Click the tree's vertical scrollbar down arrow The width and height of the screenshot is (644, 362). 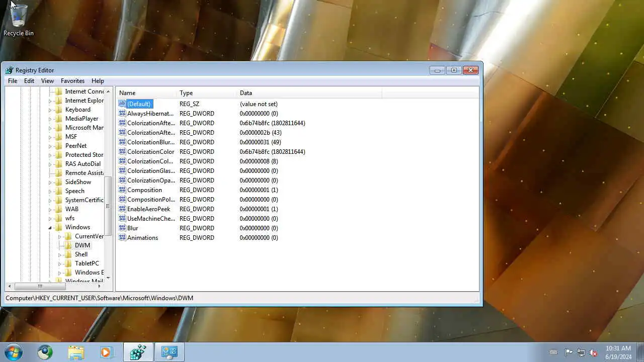tap(108, 278)
